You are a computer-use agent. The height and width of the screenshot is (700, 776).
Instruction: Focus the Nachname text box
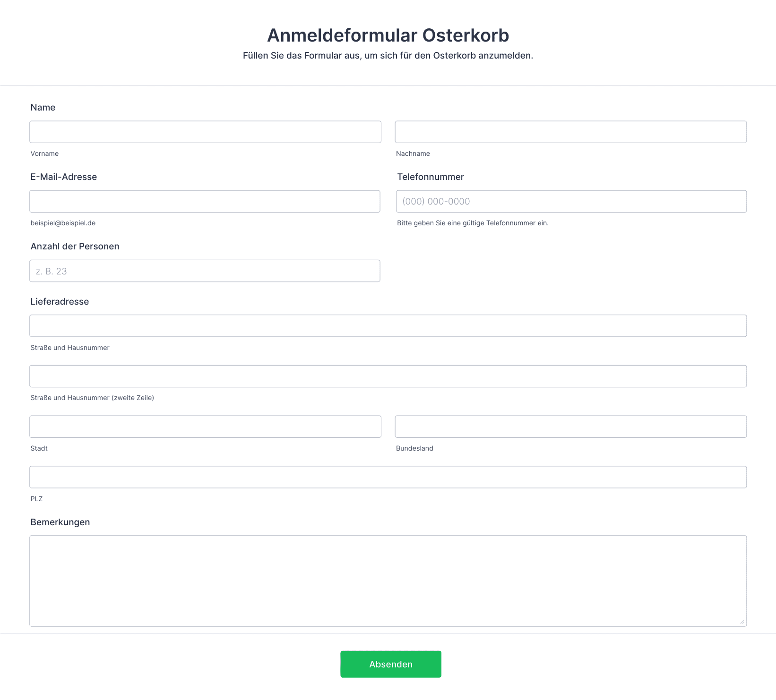570,132
